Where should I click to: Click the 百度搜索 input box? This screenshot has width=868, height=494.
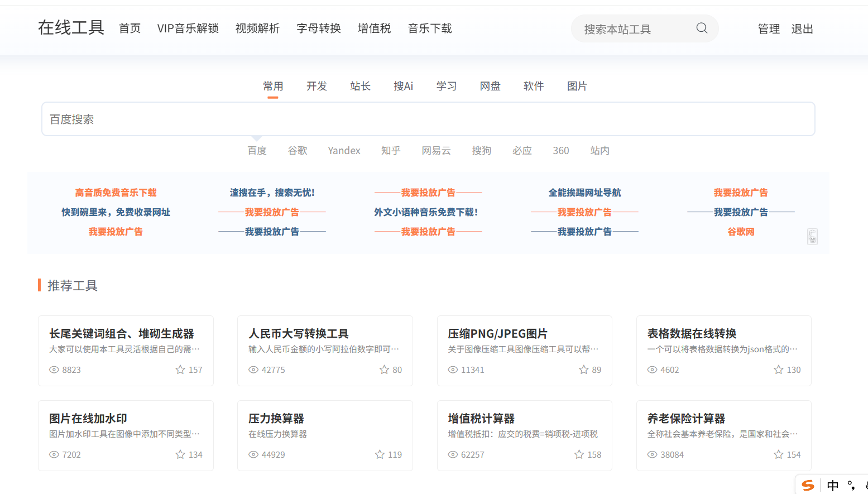(x=428, y=119)
